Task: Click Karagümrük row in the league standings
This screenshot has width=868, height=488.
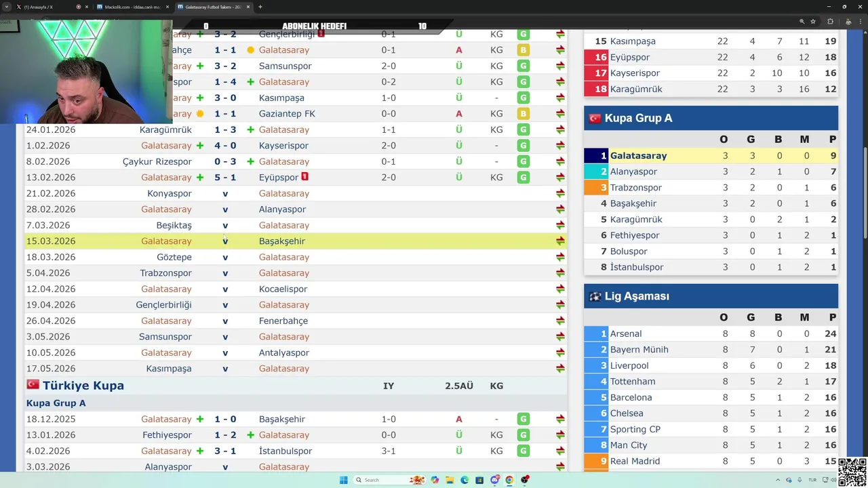Action: 711,89
